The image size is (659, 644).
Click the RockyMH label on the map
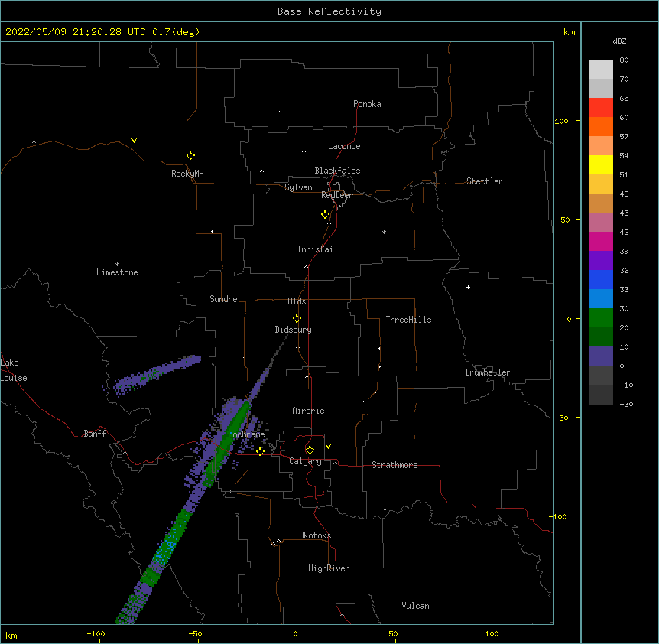pyautogui.click(x=187, y=174)
